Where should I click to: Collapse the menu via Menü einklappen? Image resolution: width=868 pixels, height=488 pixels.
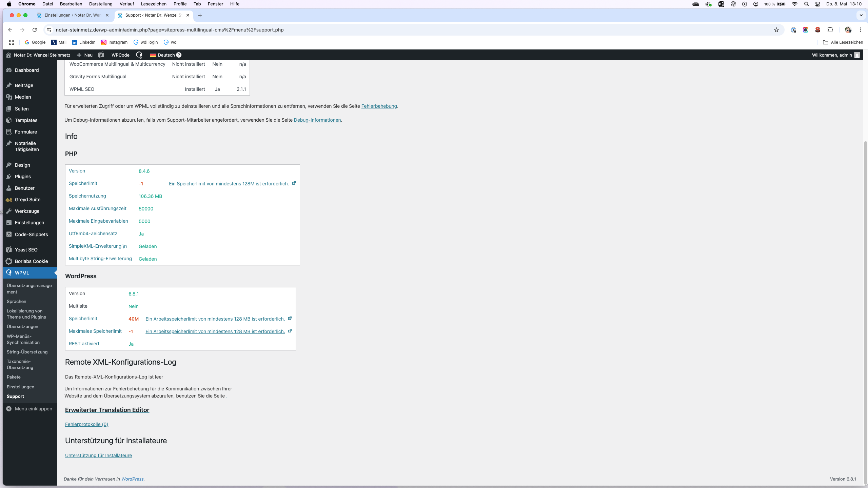[29, 409]
